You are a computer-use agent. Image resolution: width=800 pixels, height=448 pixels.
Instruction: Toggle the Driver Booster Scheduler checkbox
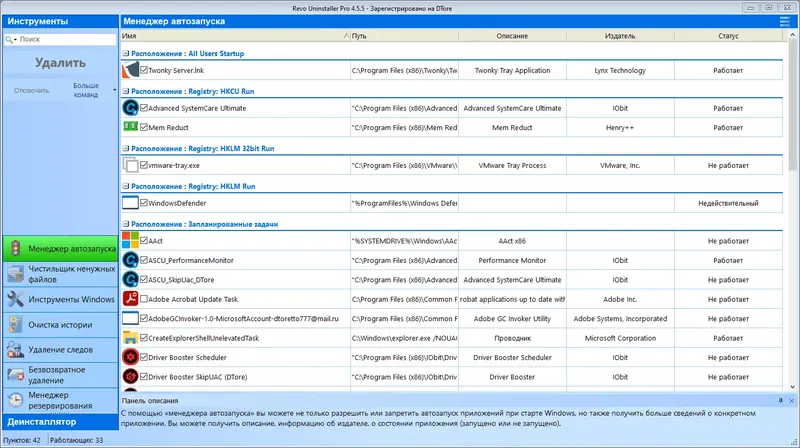tap(144, 357)
